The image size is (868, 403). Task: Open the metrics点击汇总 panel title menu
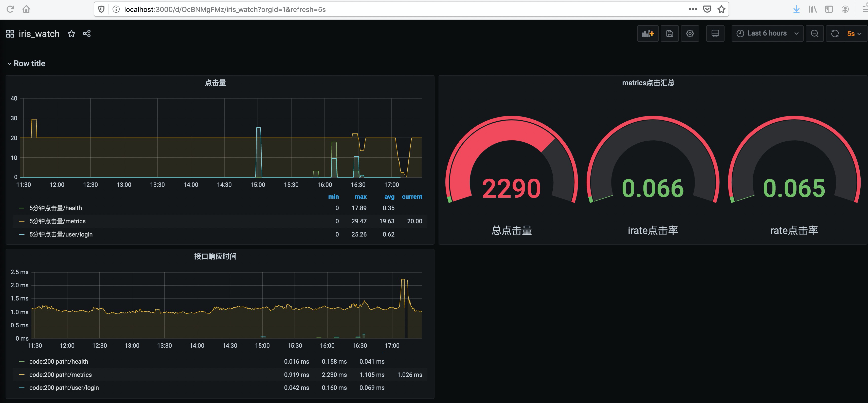pos(648,83)
